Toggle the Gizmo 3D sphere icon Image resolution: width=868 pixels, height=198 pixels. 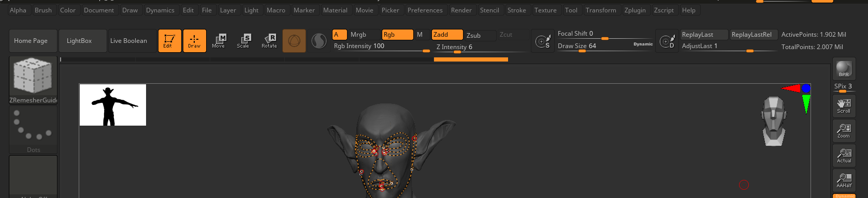[x=294, y=41]
